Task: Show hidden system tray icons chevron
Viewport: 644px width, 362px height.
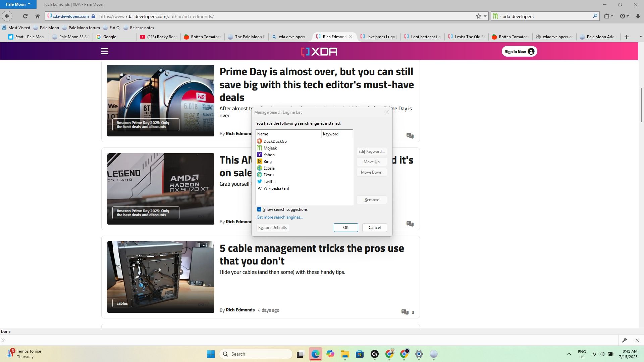Action: [x=569, y=354]
